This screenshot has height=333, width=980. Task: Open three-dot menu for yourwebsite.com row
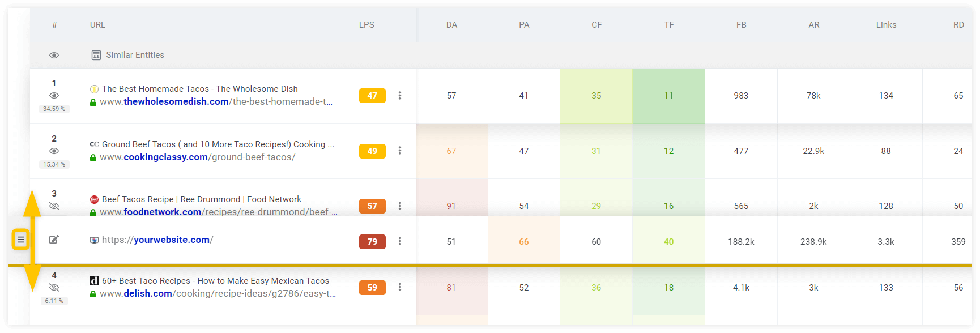pyautogui.click(x=400, y=241)
